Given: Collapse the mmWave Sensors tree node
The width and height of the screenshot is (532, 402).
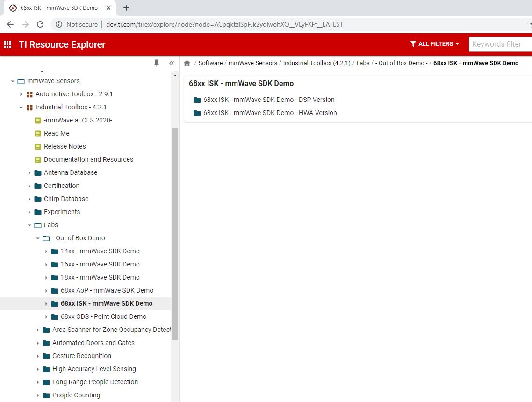Looking at the screenshot, I should [x=13, y=81].
